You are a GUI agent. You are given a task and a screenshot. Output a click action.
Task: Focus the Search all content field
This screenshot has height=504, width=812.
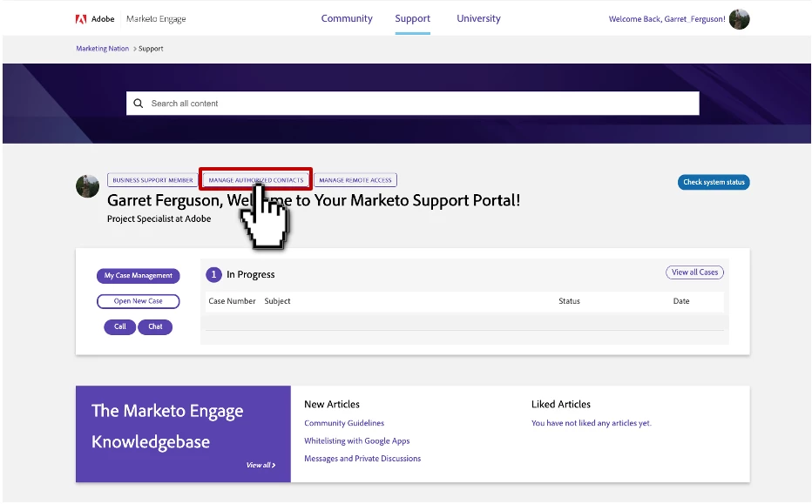[413, 104]
